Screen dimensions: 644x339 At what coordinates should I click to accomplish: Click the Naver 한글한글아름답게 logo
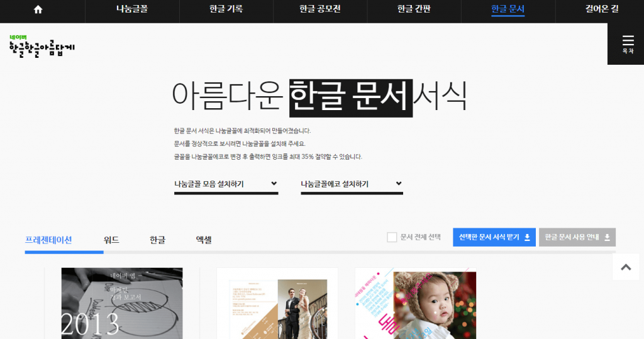[x=42, y=46]
